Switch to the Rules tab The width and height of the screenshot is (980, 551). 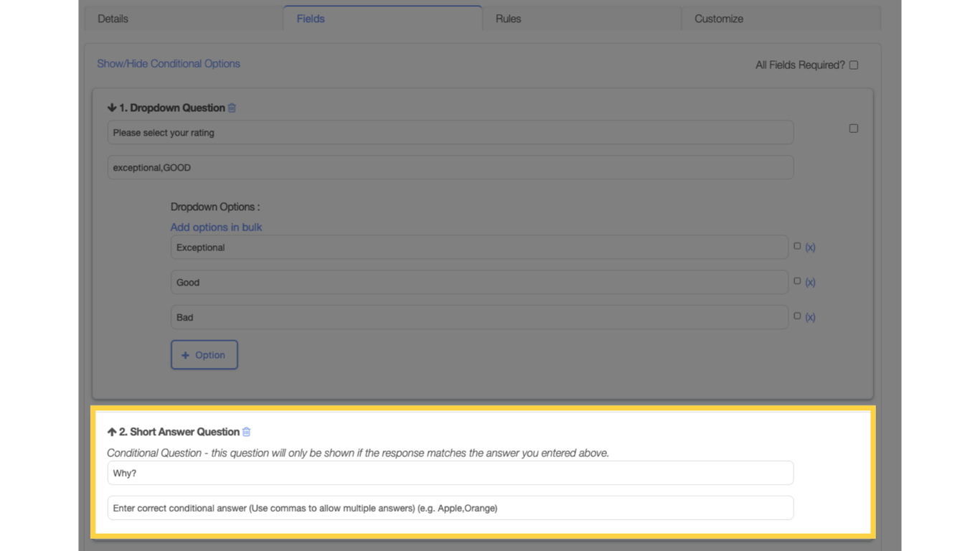(x=507, y=19)
